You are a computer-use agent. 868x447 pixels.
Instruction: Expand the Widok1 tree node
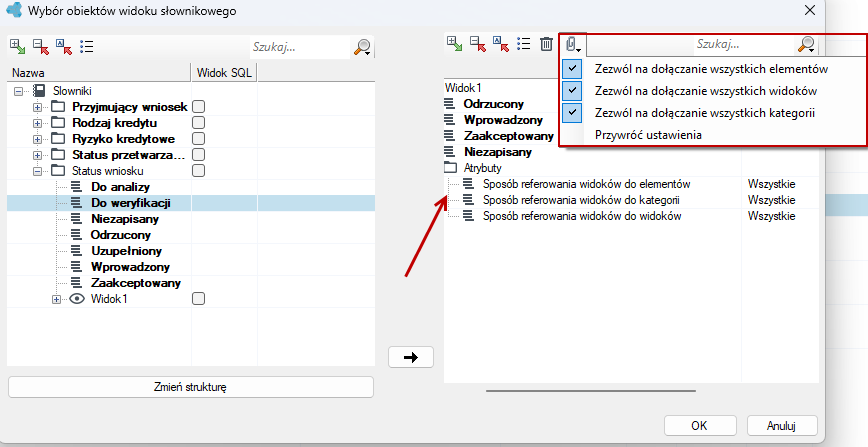click(x=56, y=299)
